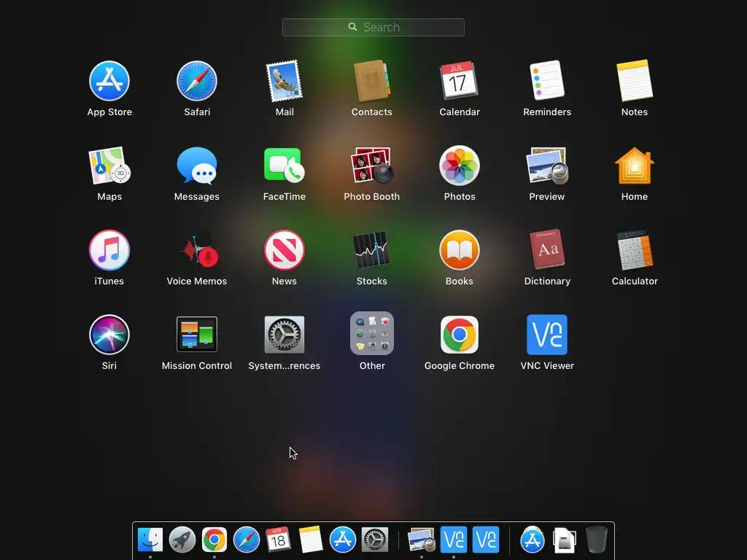Open App Store from the Launchpad grid
This screenshot has height=560, width=747.
pyautogui.click(x=109, y=81)
